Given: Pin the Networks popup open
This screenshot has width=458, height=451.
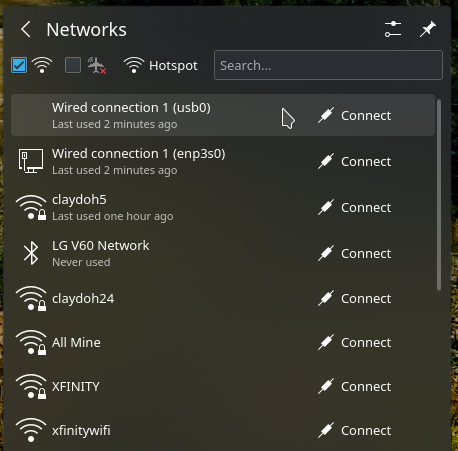Looking at the screenshot, I should pyautogui.click(x=428, y=29).
